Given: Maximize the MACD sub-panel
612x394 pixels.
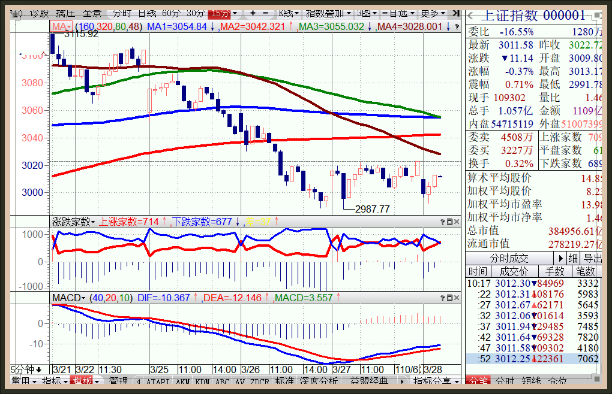Looking at the screenshot, I should pyautogui.click(x=450, y=298).
